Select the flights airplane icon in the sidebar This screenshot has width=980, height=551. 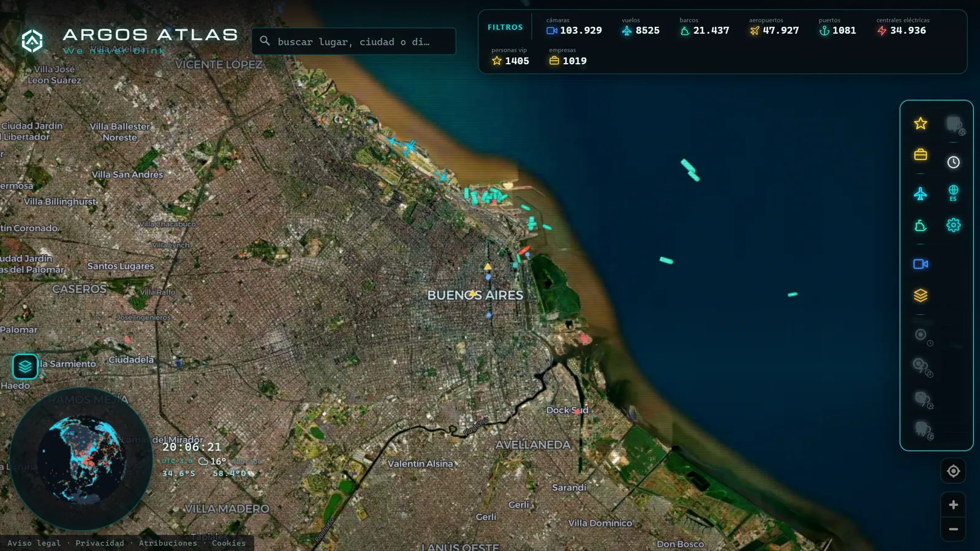(921, 194)
